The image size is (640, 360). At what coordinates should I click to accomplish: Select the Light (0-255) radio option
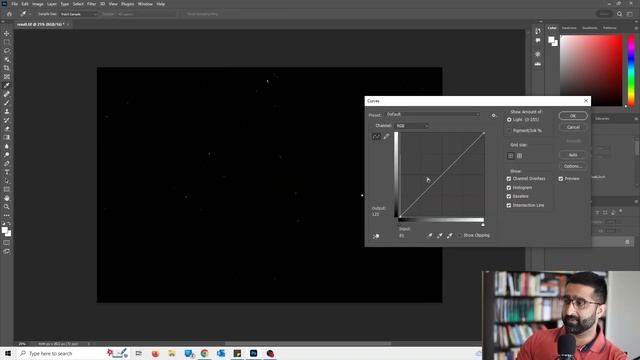coord(509,120)
